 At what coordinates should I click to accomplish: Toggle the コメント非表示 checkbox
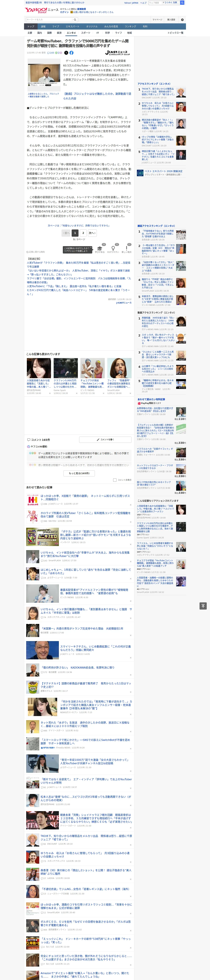[x=115, y=480]
